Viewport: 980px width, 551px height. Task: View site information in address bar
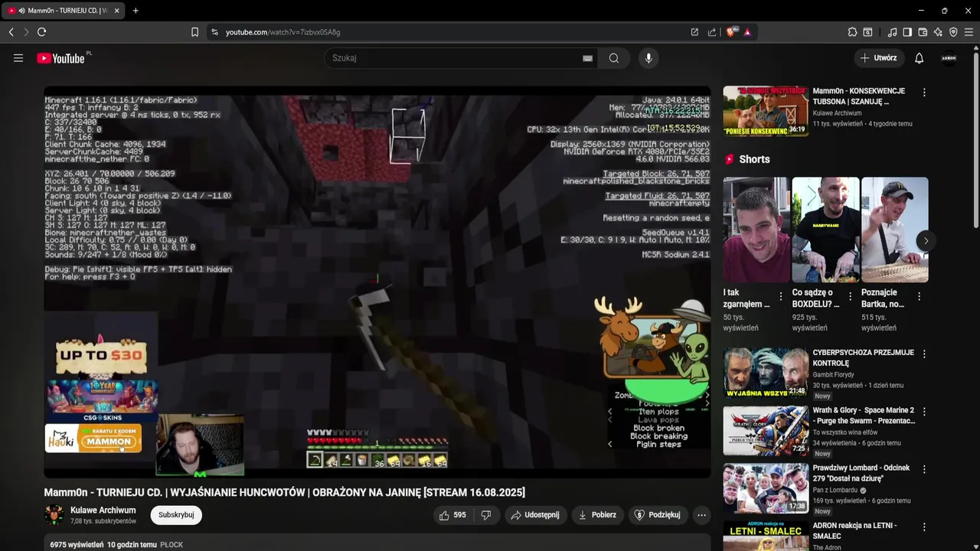coord(214,32)
